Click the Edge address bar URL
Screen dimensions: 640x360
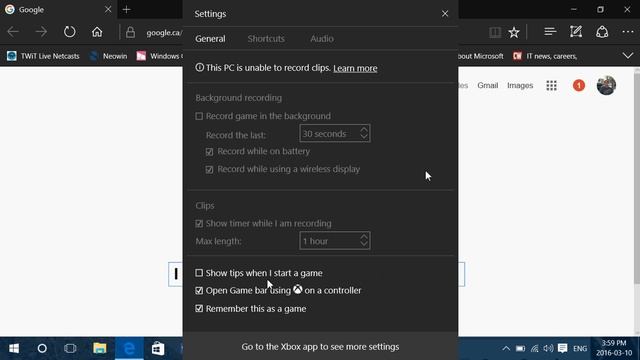coord(164,33)
